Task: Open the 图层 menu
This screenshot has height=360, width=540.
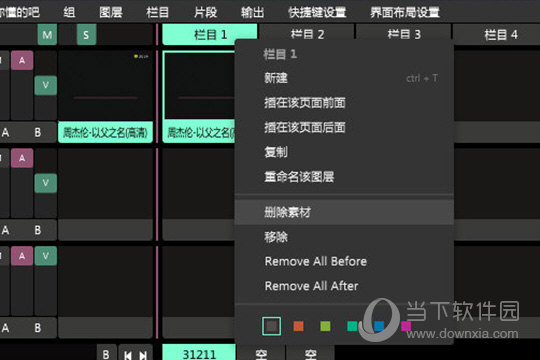Action: pyautogui.click(x=111, y=12)
